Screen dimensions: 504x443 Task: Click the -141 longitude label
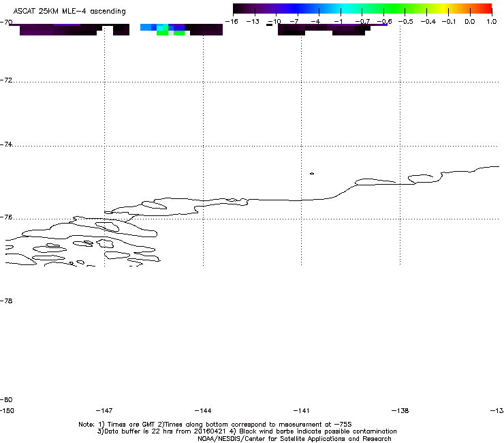pyautogui.click(x=302, y=410)
